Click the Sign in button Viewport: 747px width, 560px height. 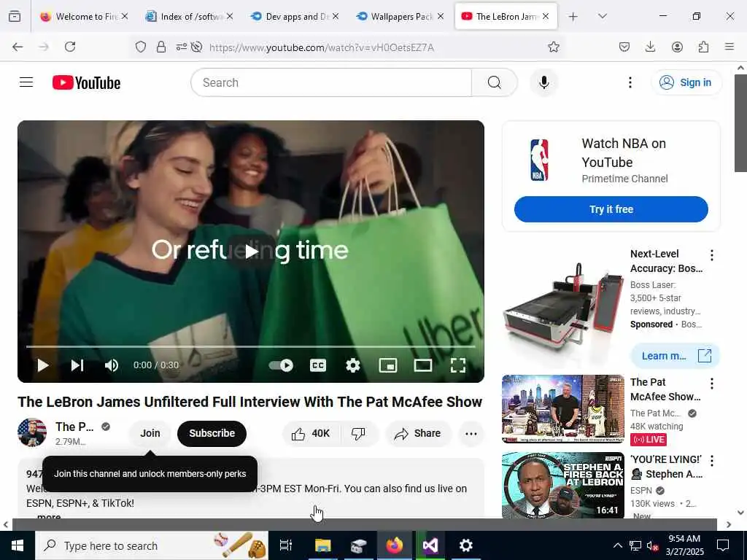point(686,82)
